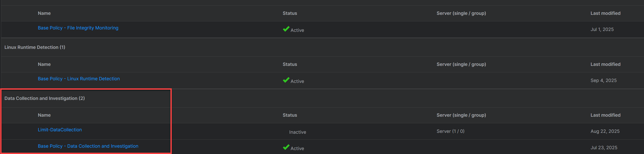Open Base Policy - File Integrity Monitoring link
This screenshot has width=644, height=154.
pos(78,28)
